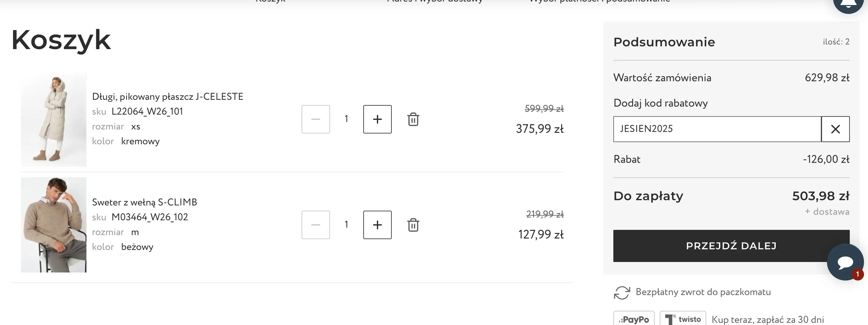Decrease quantity of S-CLIMB sweater

pyautogui.click(x=315, y=225)
